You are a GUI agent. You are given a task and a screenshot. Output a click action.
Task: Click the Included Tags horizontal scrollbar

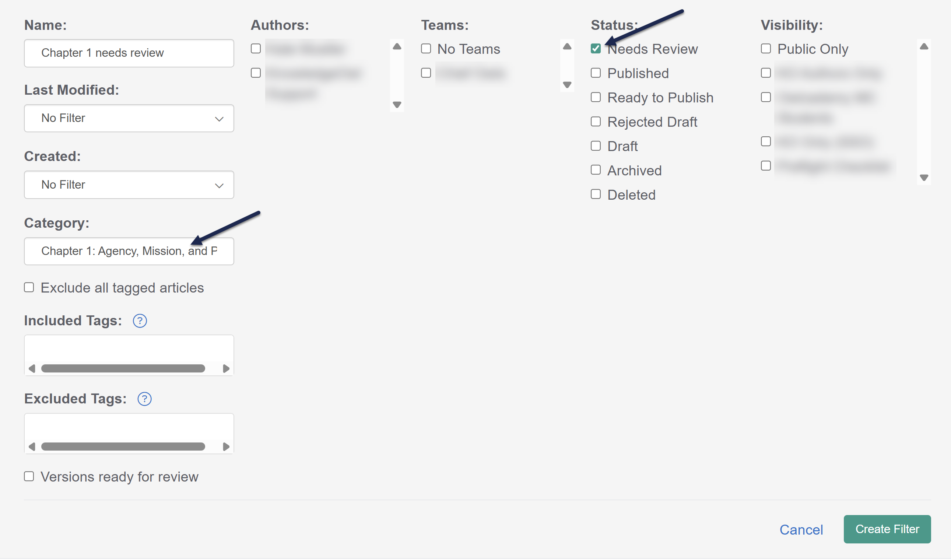pyautogui.click(x=123, y=369)
